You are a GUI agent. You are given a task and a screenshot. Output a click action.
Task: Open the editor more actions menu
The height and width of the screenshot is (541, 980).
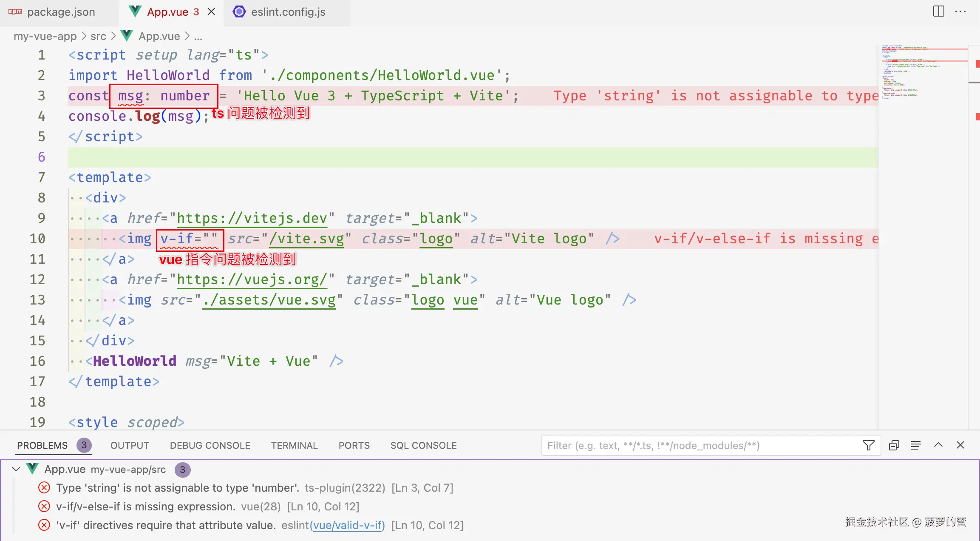point(960,11)
